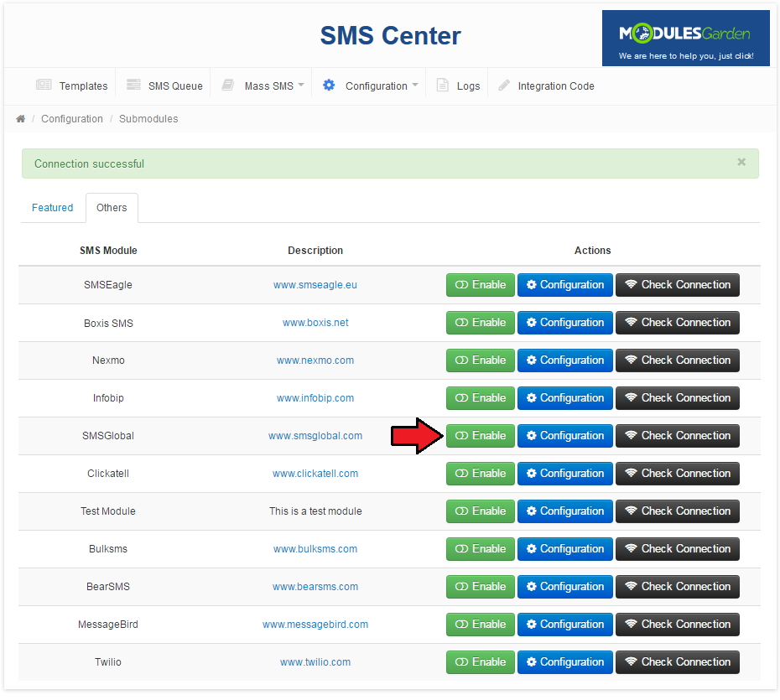This screenshot has height=700, width=780.
Task: Select the Others tab
Action: click(x=112, y=208)
